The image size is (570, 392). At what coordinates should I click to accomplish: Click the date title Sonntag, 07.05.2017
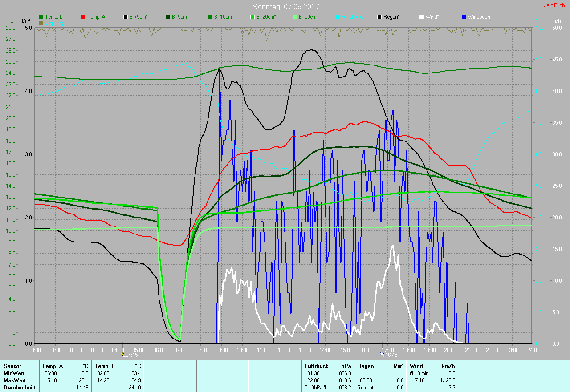pos(286,7)
